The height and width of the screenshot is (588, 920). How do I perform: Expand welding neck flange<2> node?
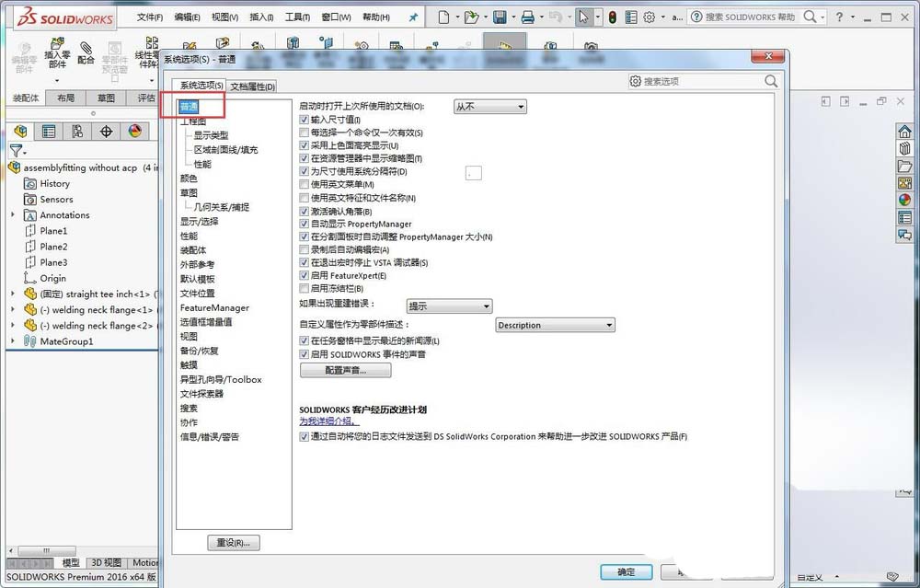[x=13, y=325]
